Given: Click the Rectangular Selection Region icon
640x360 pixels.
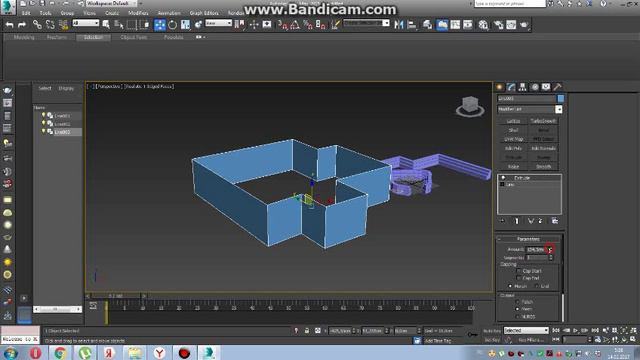Looking at the screenshot, I should (x=131, y=25).
